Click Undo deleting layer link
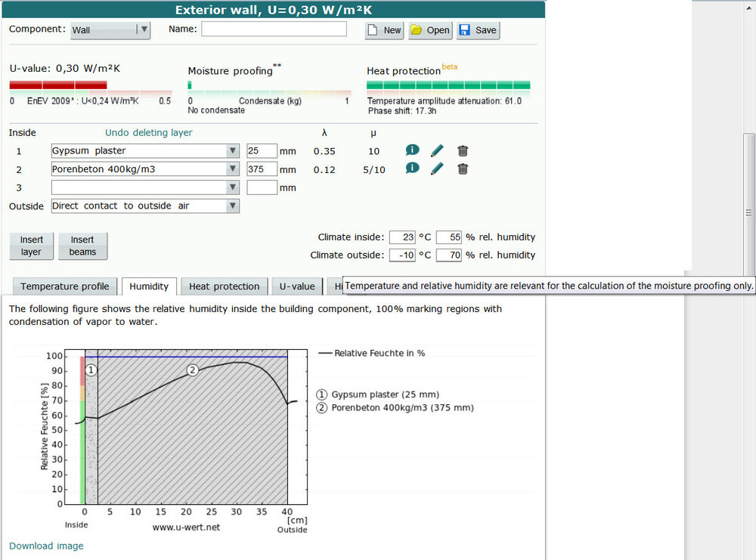Image resolution: width=756 pixels, height=560 pixels. tap(148, 132)
